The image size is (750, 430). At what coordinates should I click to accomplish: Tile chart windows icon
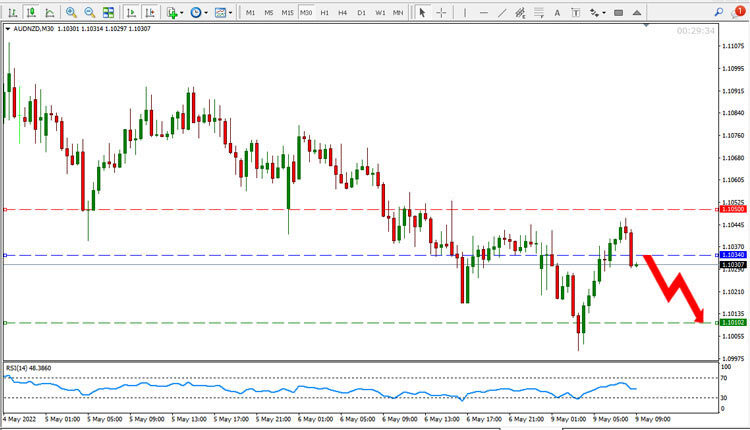109,12
